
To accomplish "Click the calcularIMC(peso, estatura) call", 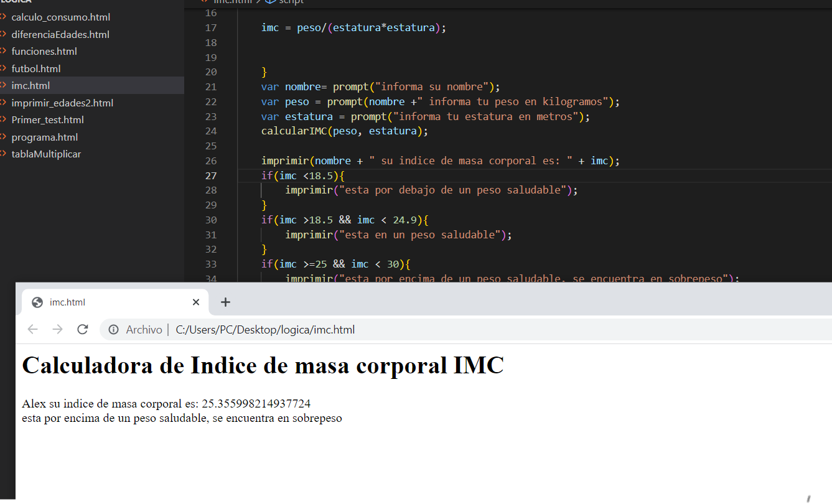I will (x=345, y=131).
